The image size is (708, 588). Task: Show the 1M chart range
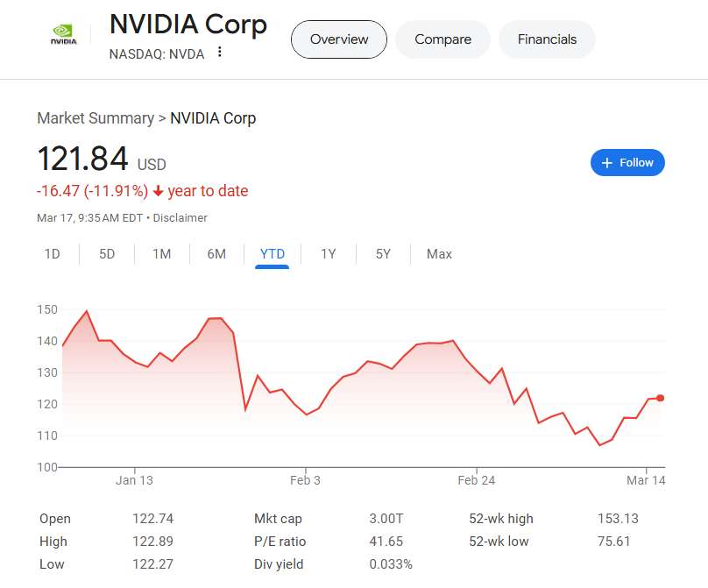click(161, 254)
